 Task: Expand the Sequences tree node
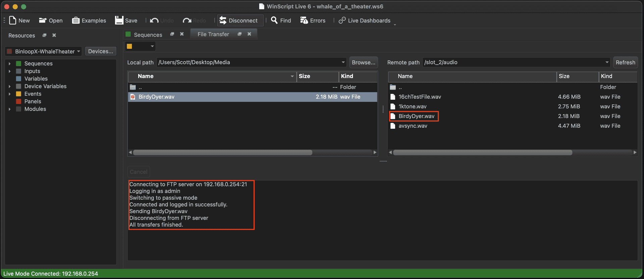10,64
